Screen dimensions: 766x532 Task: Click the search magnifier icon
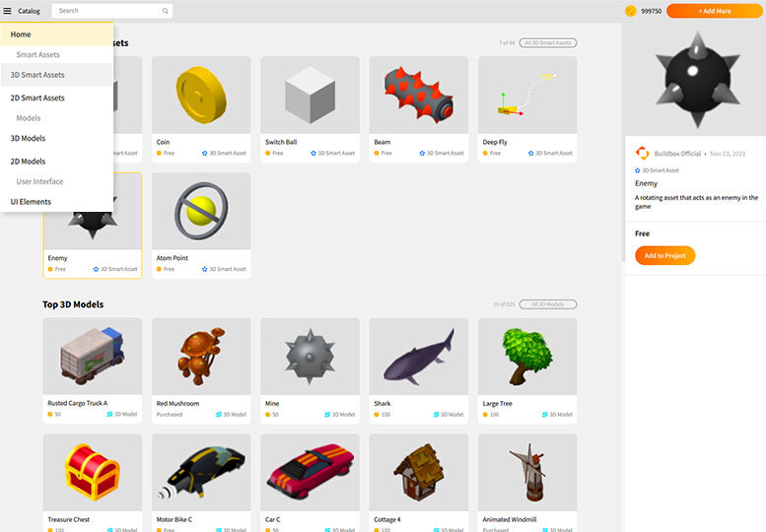165,11
